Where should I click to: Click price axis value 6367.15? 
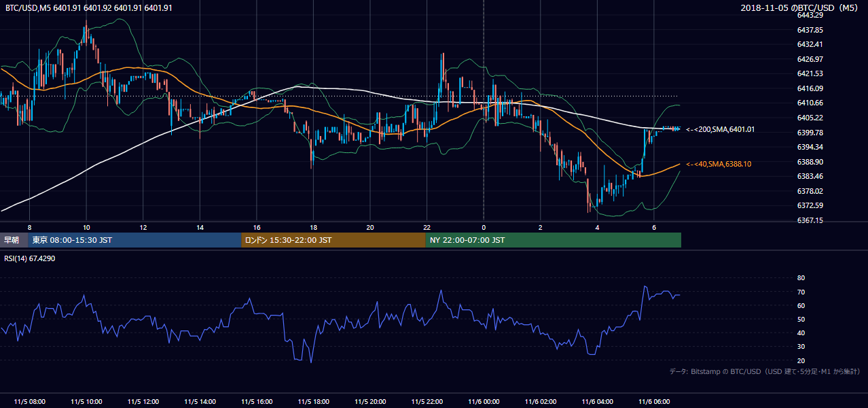[810, 220]
